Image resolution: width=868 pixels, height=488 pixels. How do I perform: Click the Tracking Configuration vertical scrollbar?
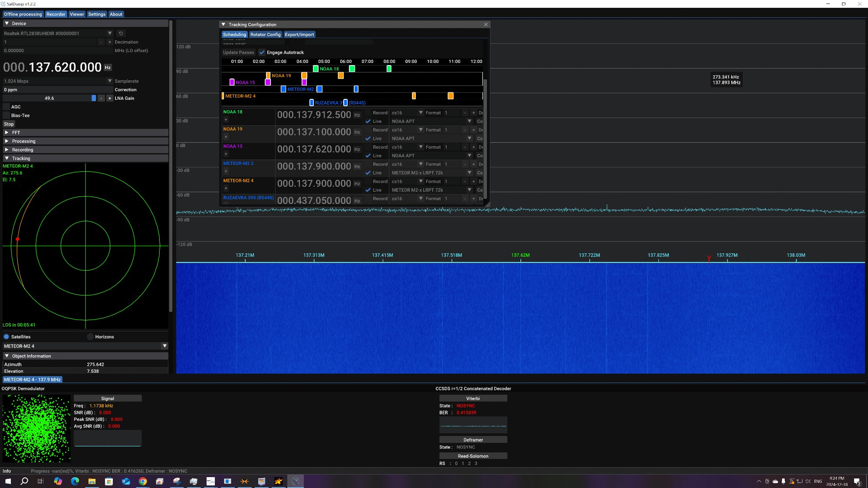click(x=485, y=139)
